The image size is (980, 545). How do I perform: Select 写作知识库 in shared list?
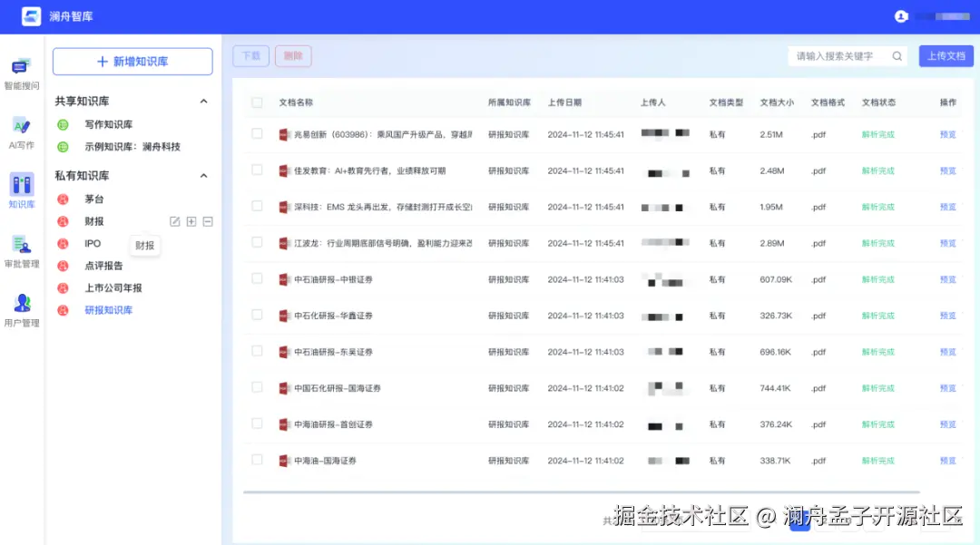click(109, 125)
